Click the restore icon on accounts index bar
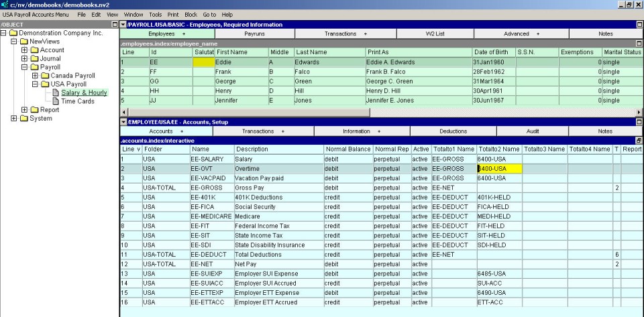Viewport: 644px width, 317px height. coord(639,141)
